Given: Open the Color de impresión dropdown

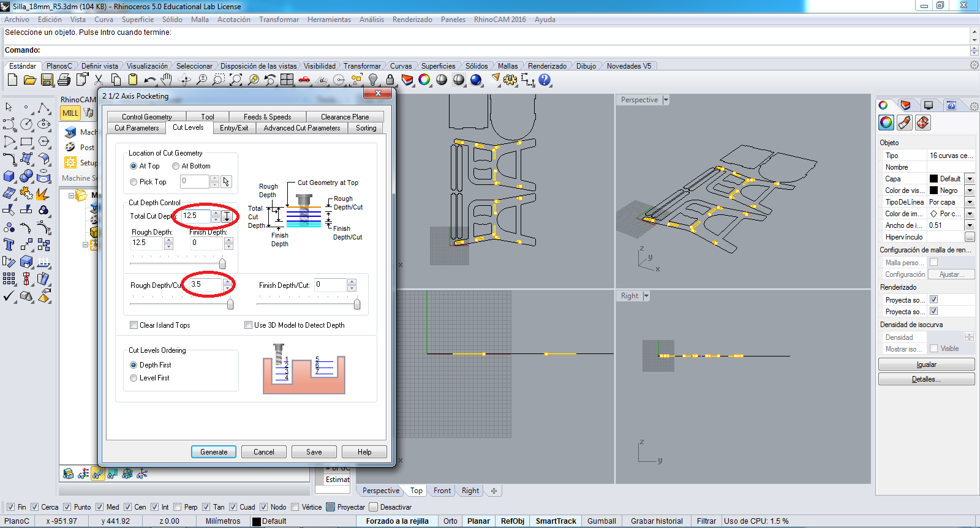Looking at the screenshot, I should click(x=970, y=214).
